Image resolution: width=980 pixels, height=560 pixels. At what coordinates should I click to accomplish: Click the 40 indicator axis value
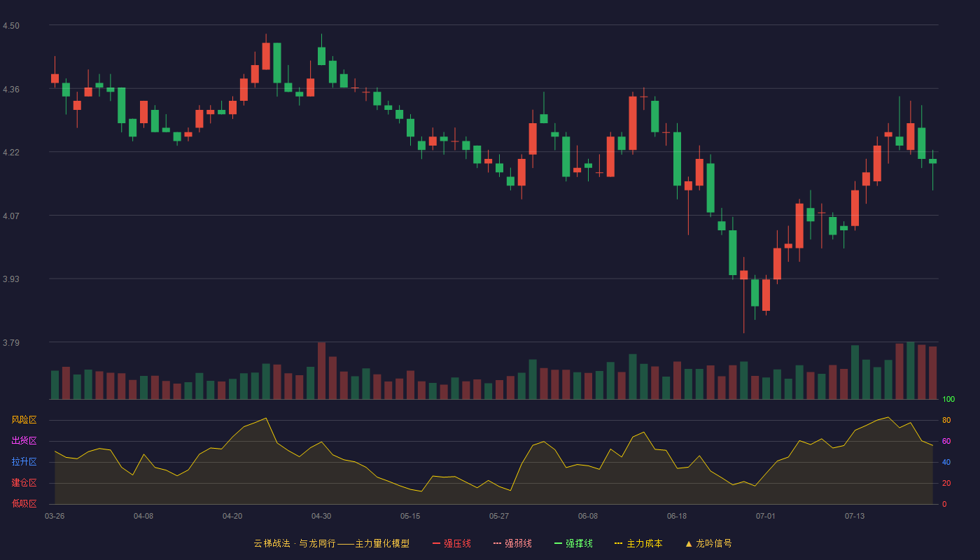pyautogui.click(x=946, y=462)
